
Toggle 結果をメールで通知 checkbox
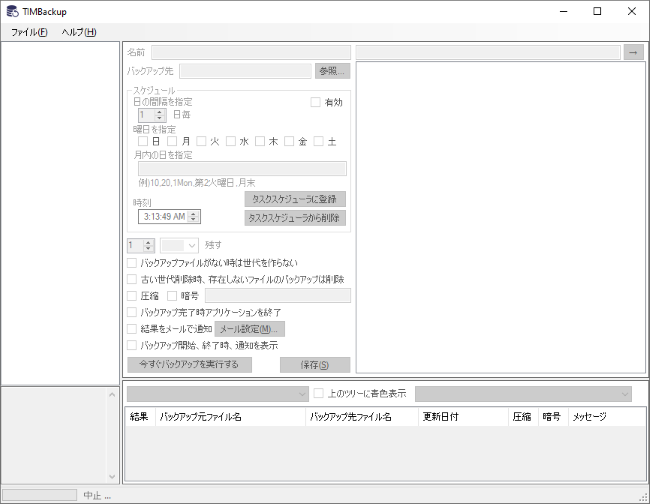[132, 329]
